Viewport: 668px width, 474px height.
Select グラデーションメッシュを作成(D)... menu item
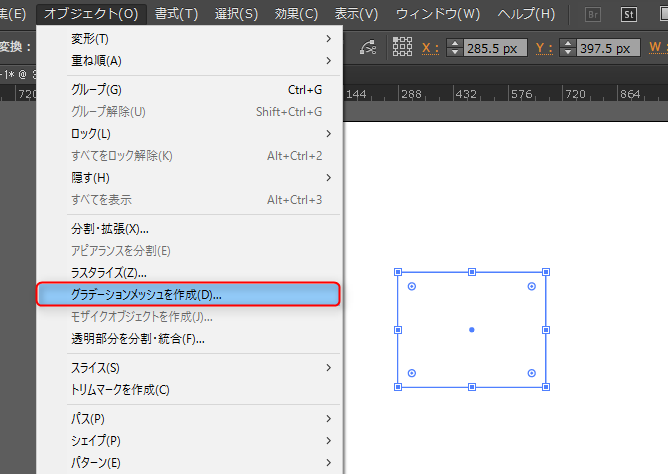point(189,294)
